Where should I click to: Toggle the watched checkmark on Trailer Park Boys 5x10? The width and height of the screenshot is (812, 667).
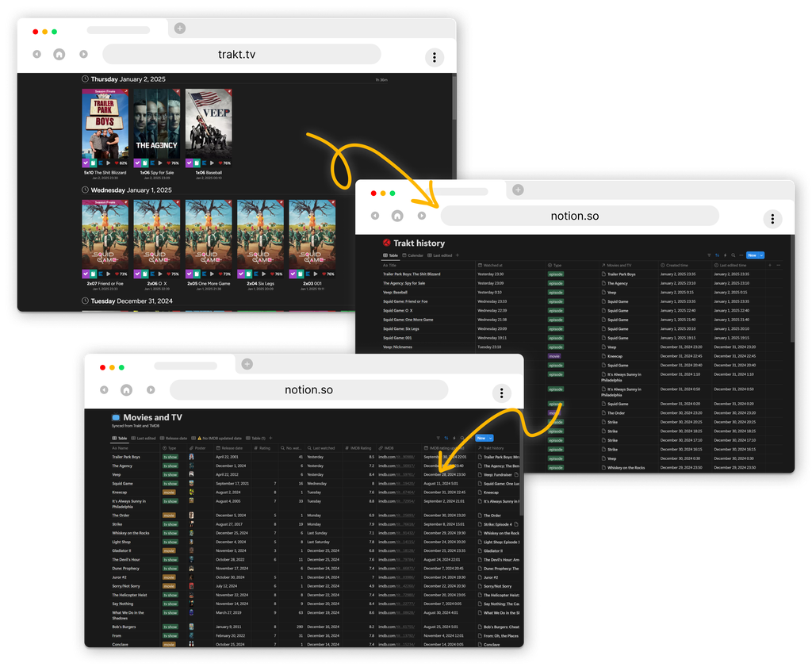[86, 163]
